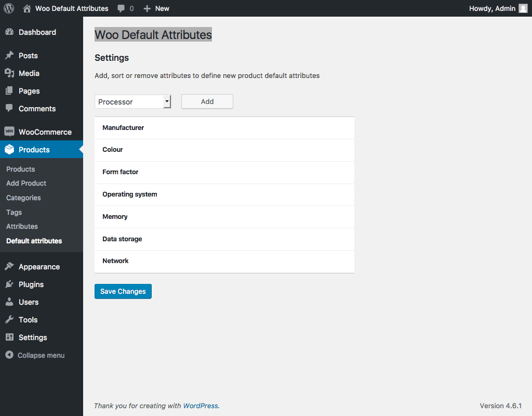Open Appearance menu

coord(39,267)
